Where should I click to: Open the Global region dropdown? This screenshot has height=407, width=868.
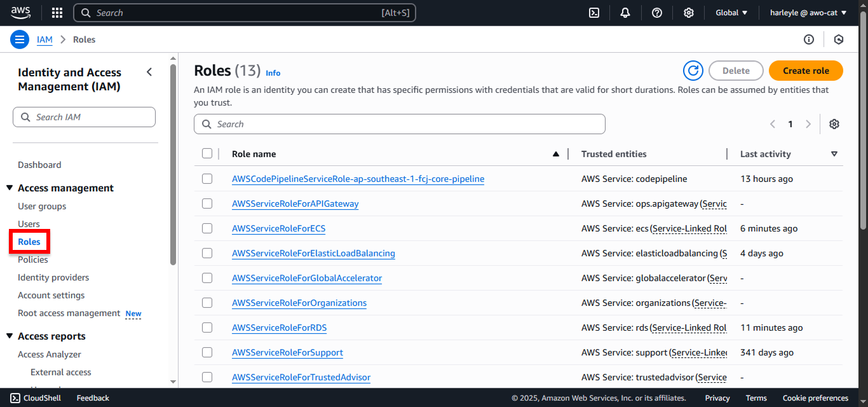pyautogui.click(x=731, y=13)
